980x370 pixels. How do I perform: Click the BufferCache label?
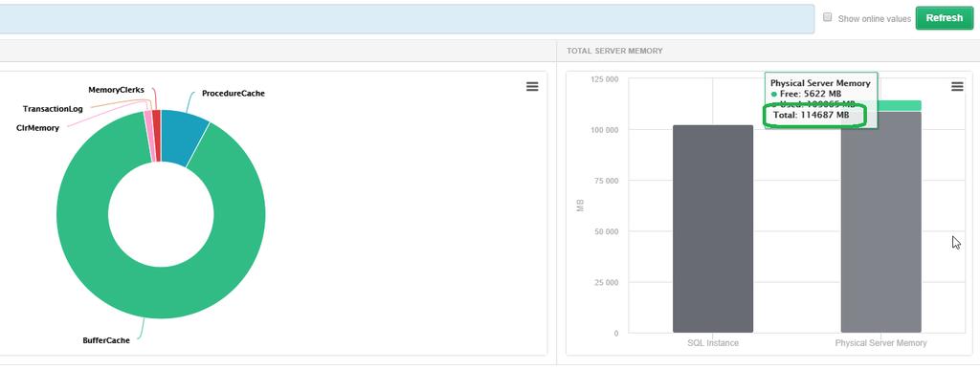click(x=106, y=340)
